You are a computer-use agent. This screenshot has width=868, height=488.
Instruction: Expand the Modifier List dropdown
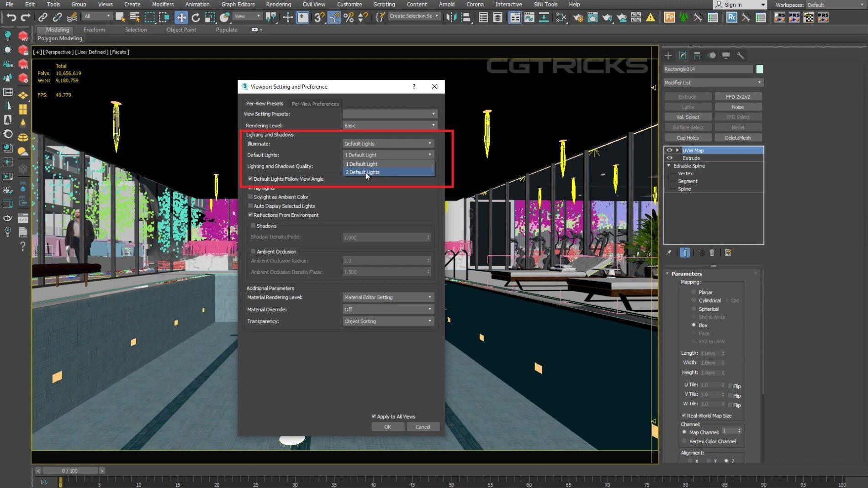pyautogui.click(x=713, y=83)
